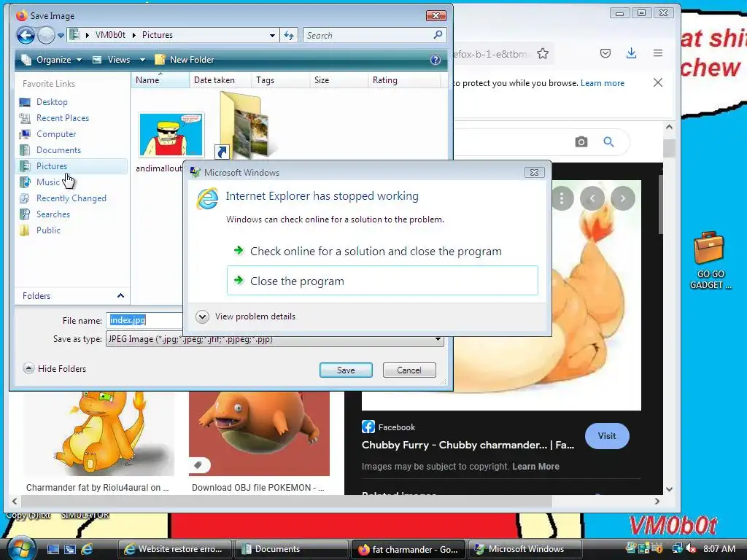747x560 pixels.
Task: Open the Save as type dropdown
Action: [x=438, y=340]
